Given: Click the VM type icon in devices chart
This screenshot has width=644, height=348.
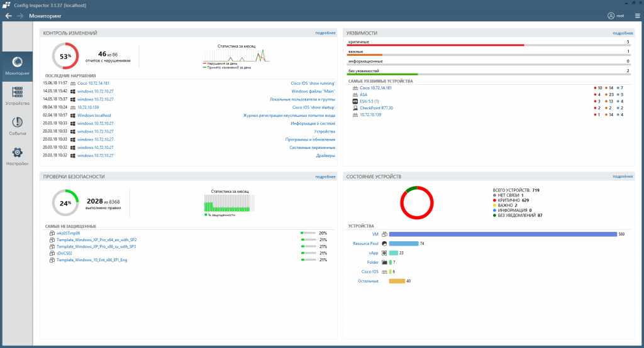Looking at the screenshot, I should pyautogui.click(x=384, y=234).
